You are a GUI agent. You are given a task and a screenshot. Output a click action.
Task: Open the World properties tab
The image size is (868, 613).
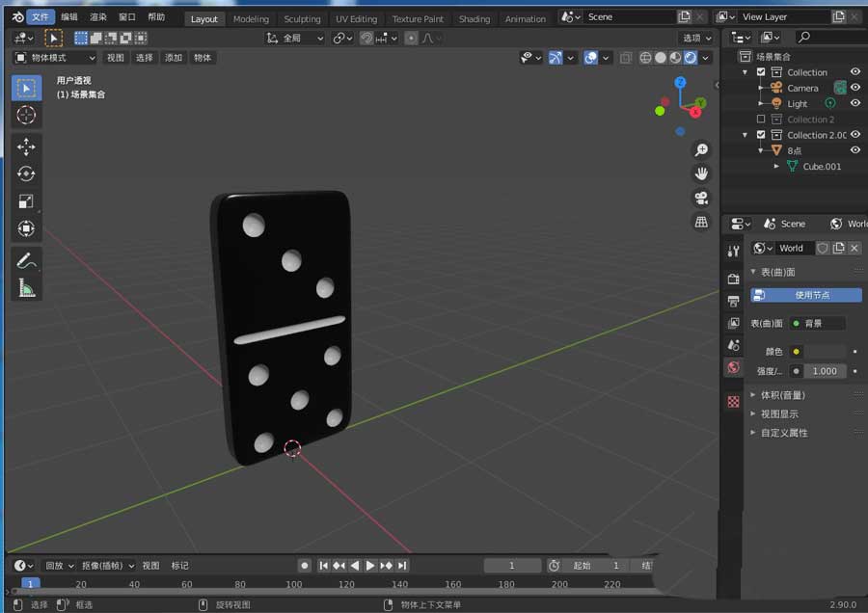(734, 367)
